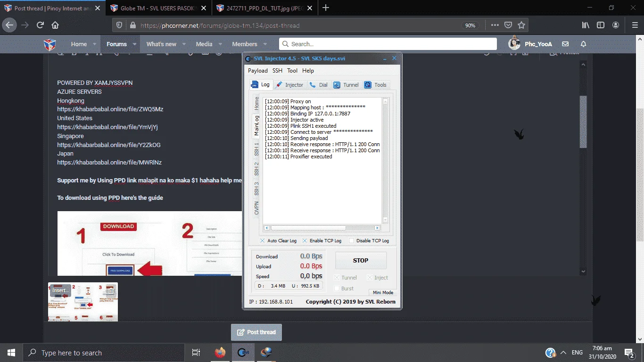Save page to Pocket icon
Viewport: 644px width, 362px height.
pos(508,25)
